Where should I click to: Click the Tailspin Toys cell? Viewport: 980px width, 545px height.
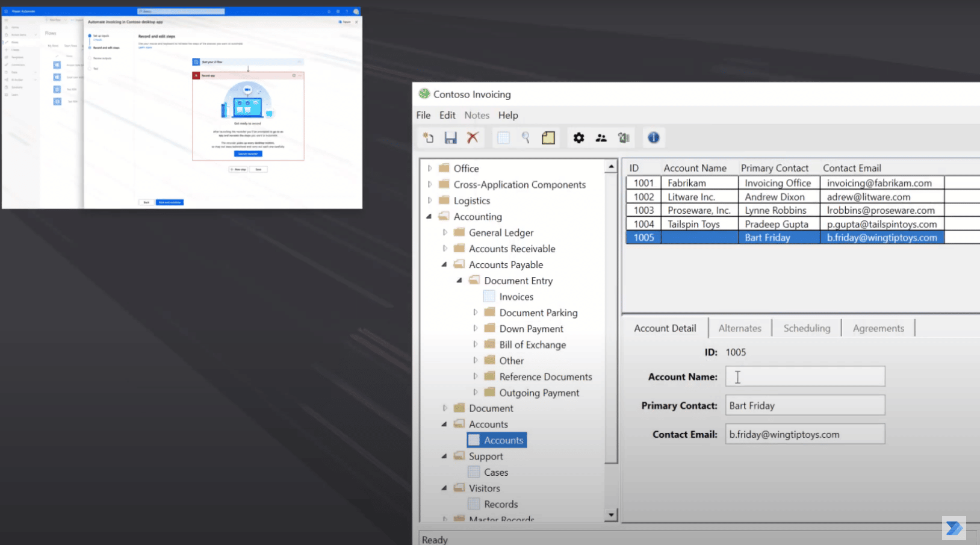[699, 224]
